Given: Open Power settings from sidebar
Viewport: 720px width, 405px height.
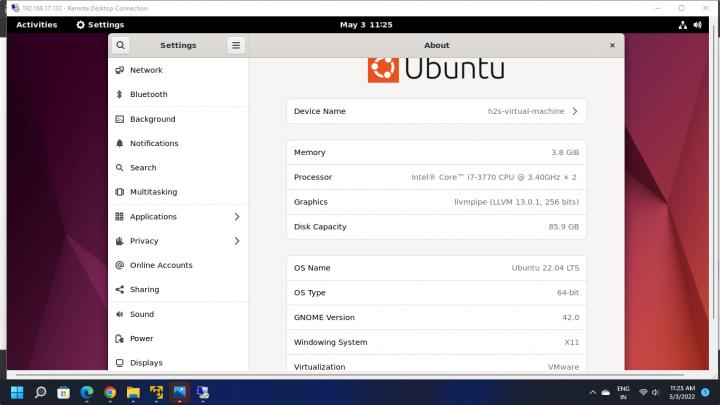Looking at the screenshot, I should click(179, 338).
